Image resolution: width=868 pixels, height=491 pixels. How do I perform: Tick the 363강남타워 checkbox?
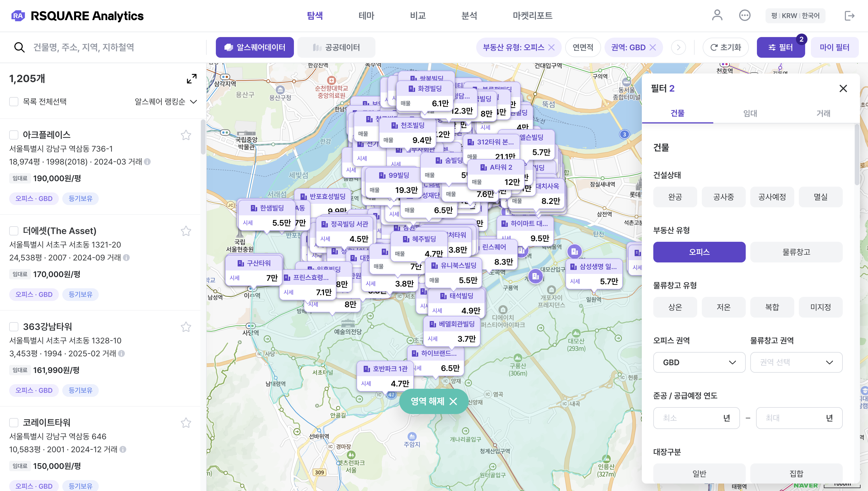click(x=14, y=327)
